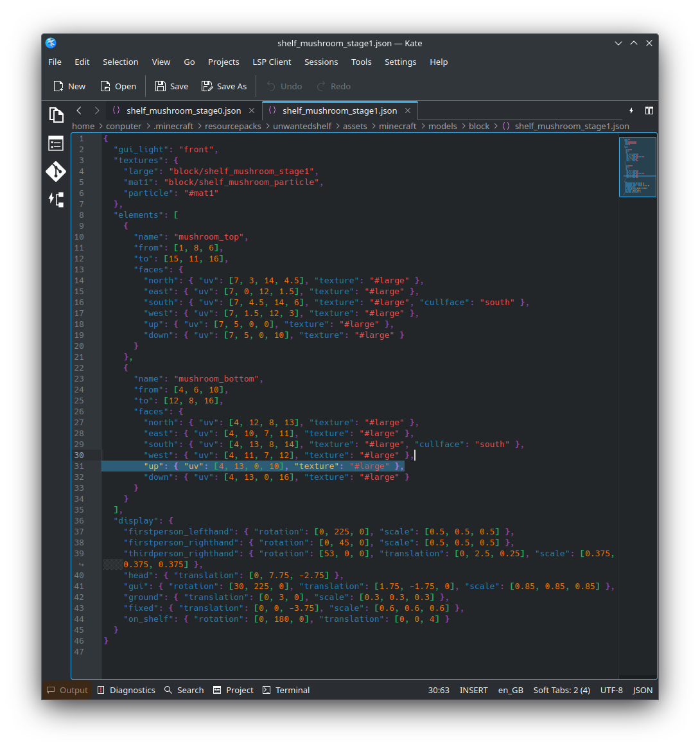Open the Sessions menu
This screenshot has width=700, height=749.
[321, 62]
